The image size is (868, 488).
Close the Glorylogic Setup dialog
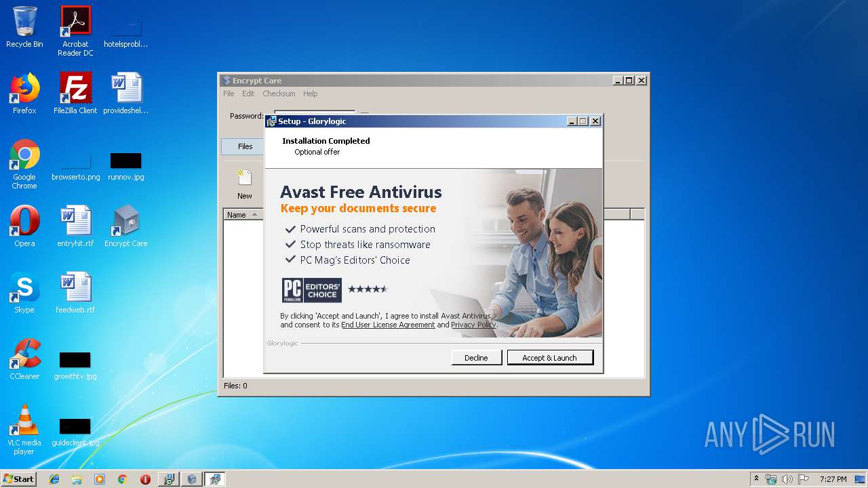point(595,121)
